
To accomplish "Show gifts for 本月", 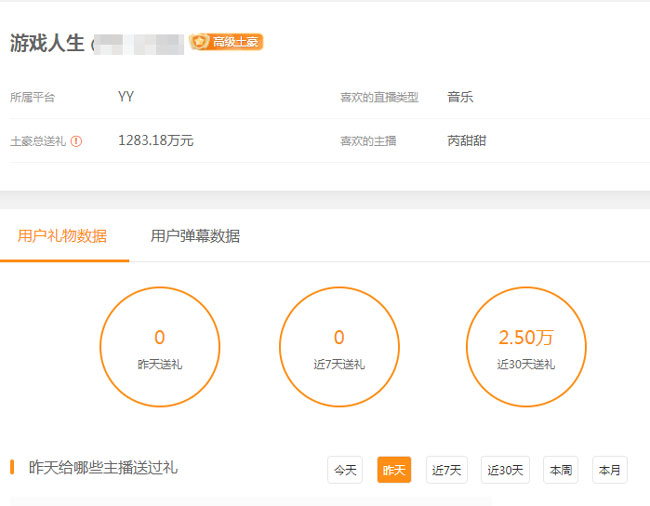I will coord(609,470).
